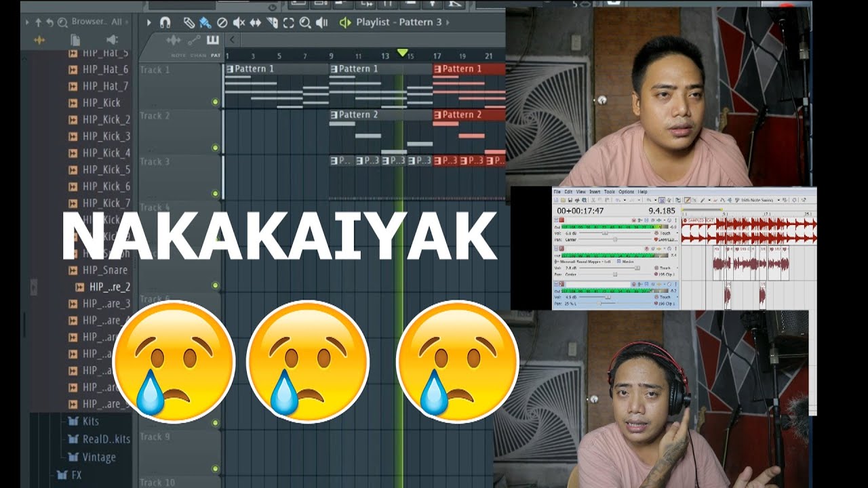Image resolution: width=868 pixels, height=488 pixels.
Task: Click the SAMPLED audio clip in Cakewalk
Action: 749,230
